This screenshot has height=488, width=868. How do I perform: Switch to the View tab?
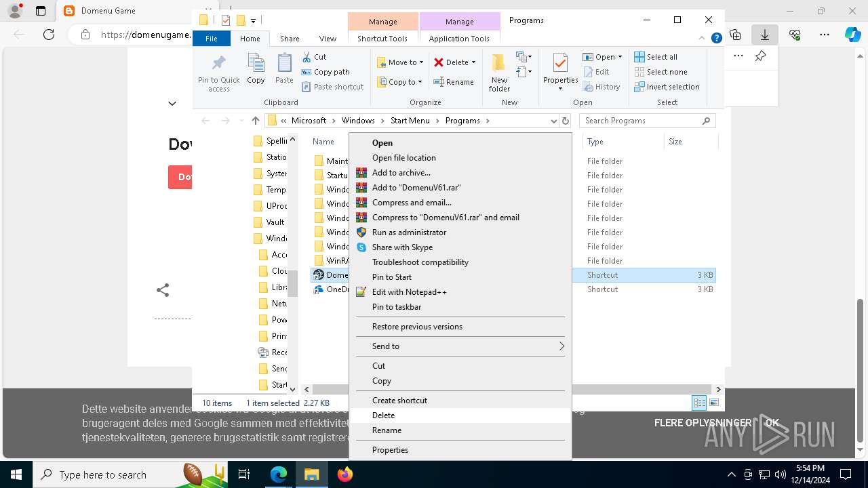[x=328, y=39]
